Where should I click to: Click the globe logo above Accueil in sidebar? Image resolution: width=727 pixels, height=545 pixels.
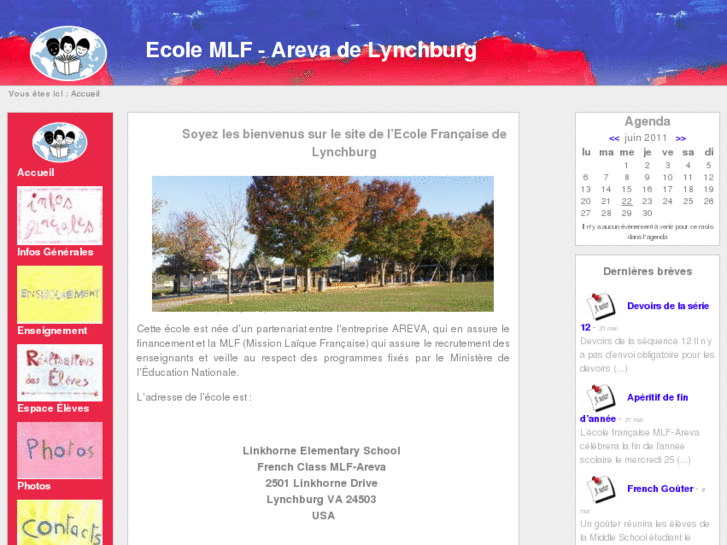coord(59,142)
